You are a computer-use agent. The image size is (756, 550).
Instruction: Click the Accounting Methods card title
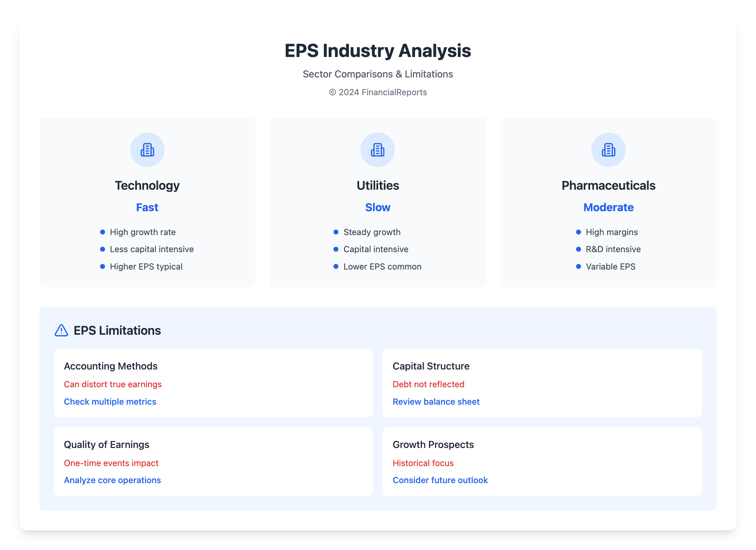point(111,366)
